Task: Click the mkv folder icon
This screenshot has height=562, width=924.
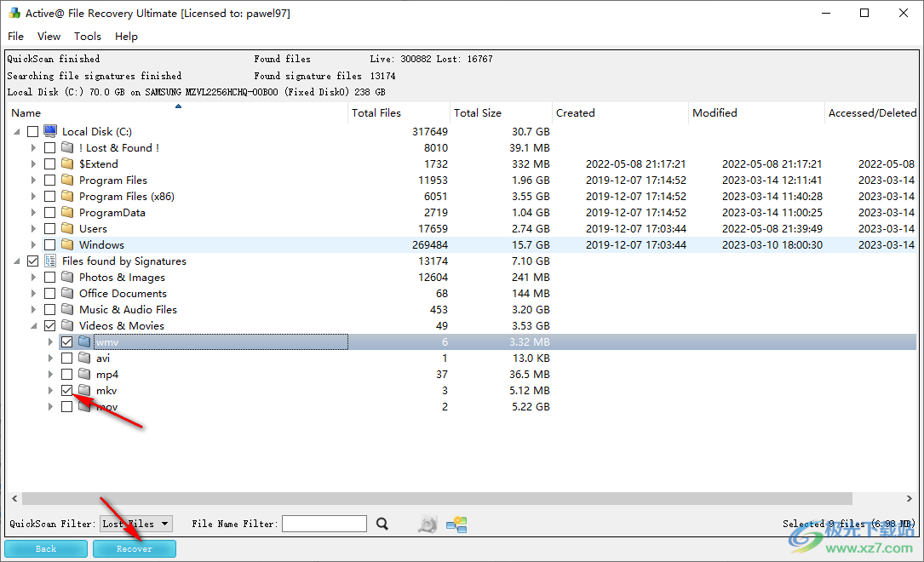Action: point(85,390)
